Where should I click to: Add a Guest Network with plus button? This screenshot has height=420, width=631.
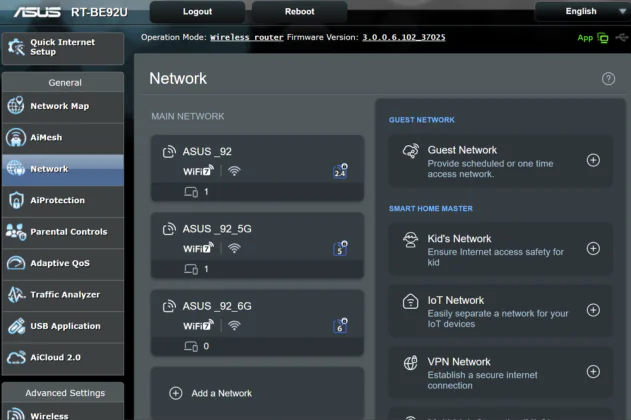(x=593, y=160)
